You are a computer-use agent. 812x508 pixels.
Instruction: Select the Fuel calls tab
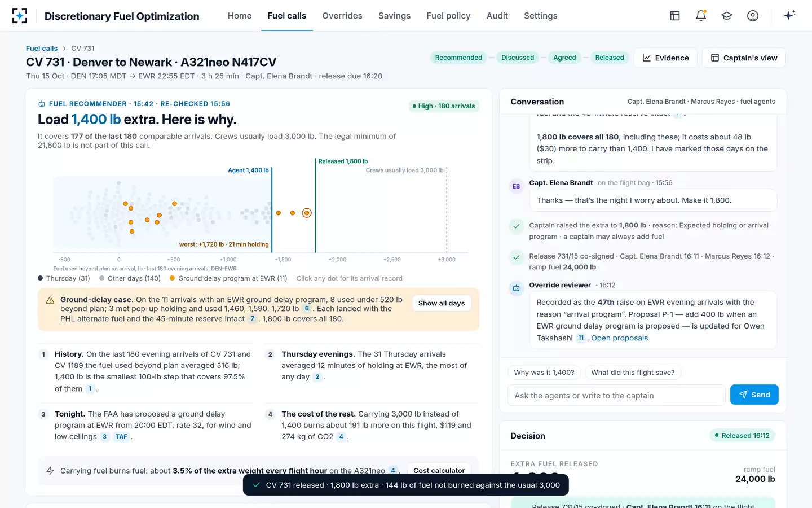tap(286, 16)
